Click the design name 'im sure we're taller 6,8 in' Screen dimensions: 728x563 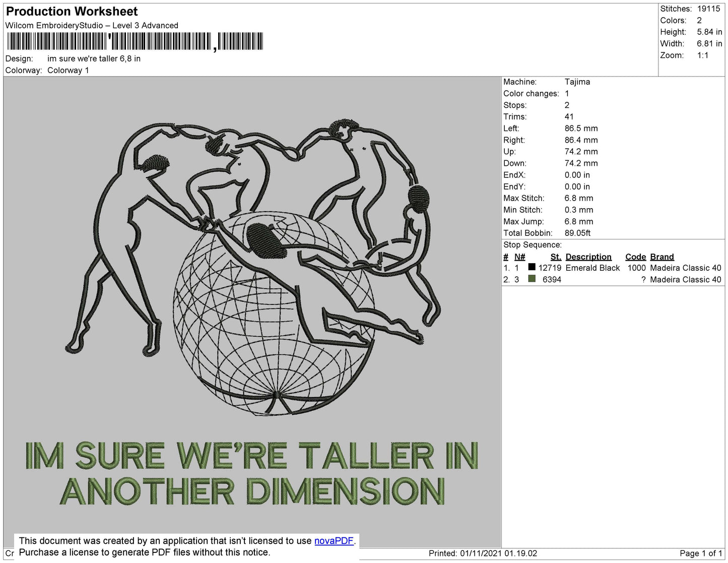coord(94,58)
